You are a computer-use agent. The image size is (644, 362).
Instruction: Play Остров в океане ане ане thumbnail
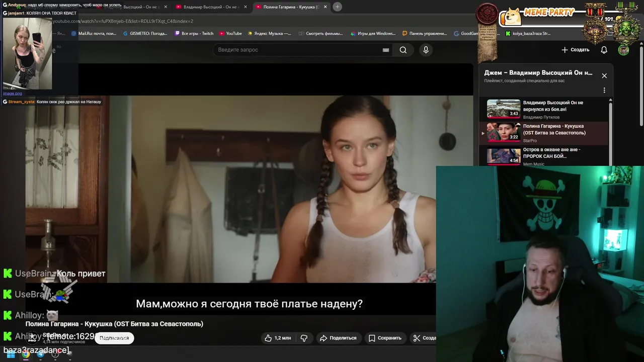(x=504, y=156)
